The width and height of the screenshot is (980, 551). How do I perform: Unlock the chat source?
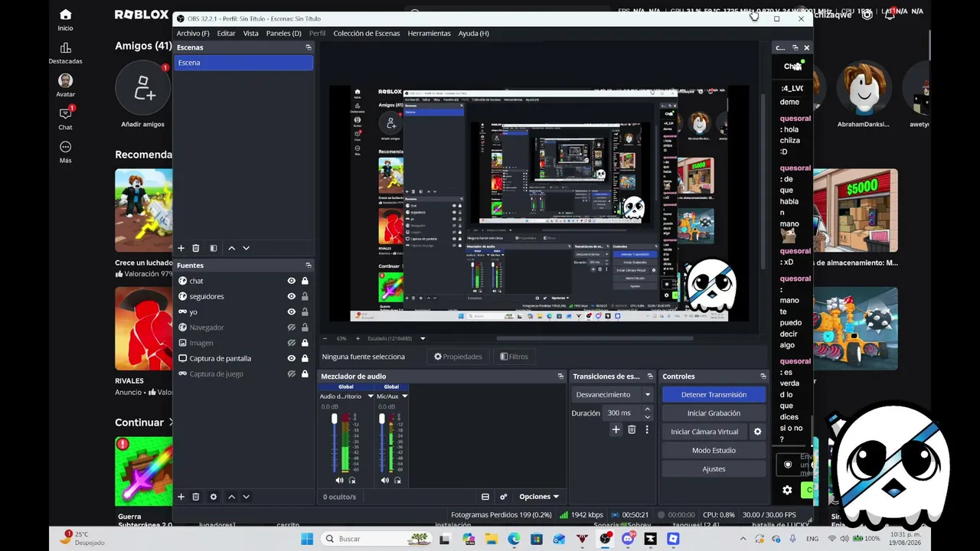tap(305, 281)
